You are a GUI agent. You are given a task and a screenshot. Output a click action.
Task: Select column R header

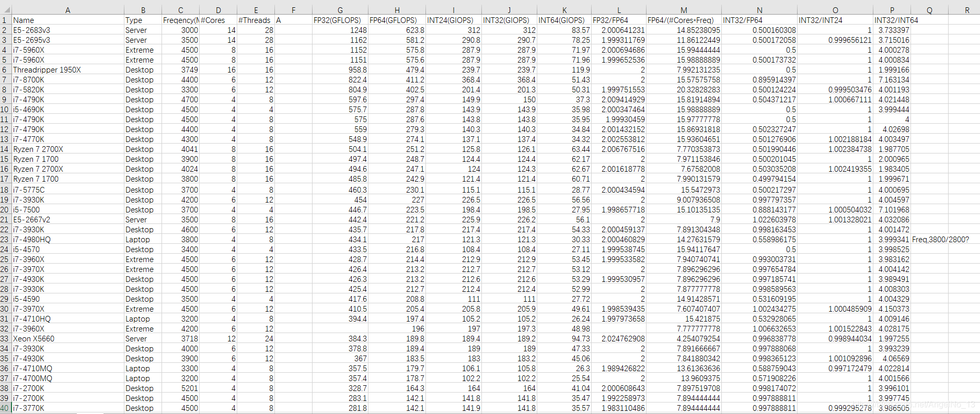967,10
